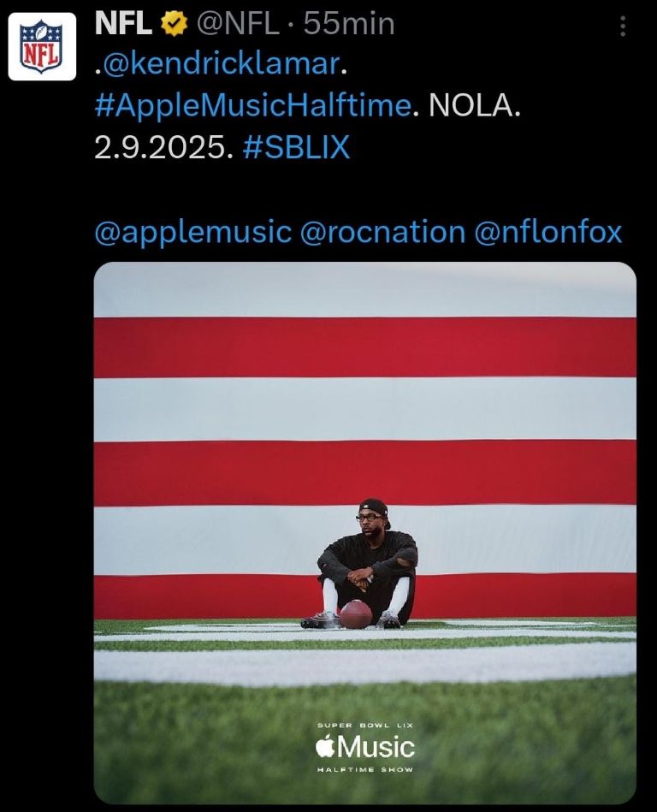The width and height of the screenshot is (657, 812).
Task: Click the "Music" wordmark on the poster
Action: point(376,748)
